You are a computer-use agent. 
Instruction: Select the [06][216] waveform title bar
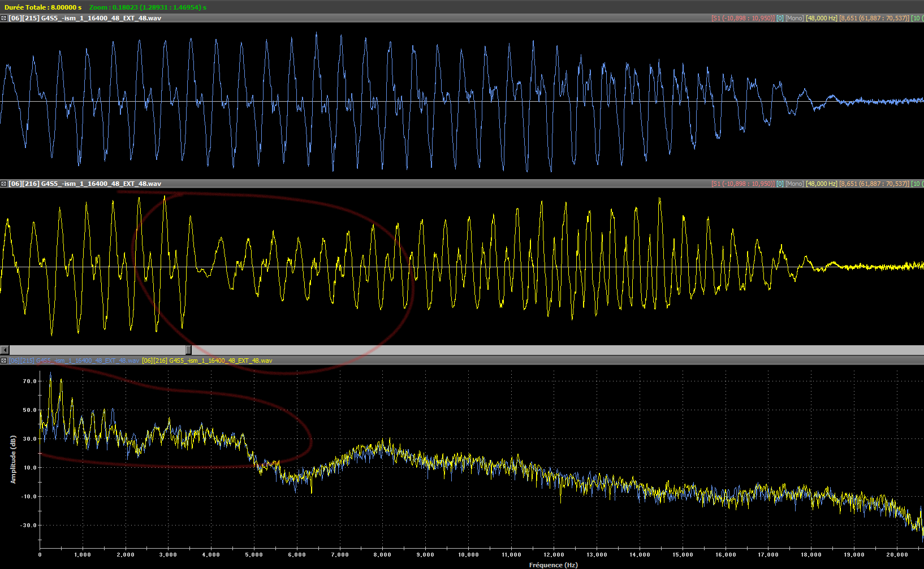point(85,184)
